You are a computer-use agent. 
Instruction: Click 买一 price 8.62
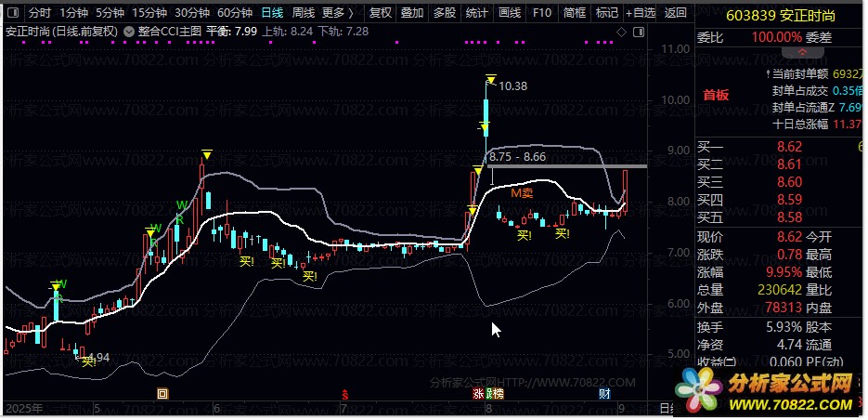coord(789,147)
